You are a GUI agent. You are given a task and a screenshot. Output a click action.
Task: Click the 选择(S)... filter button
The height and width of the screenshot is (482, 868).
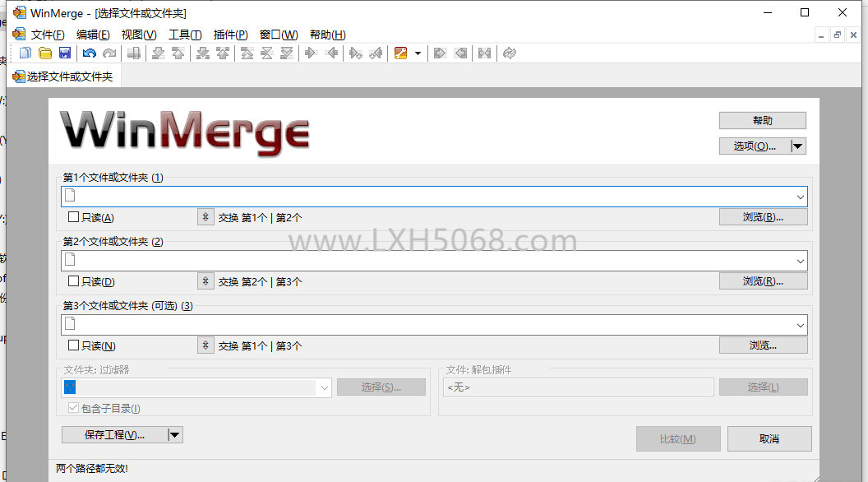coord(381,387)
